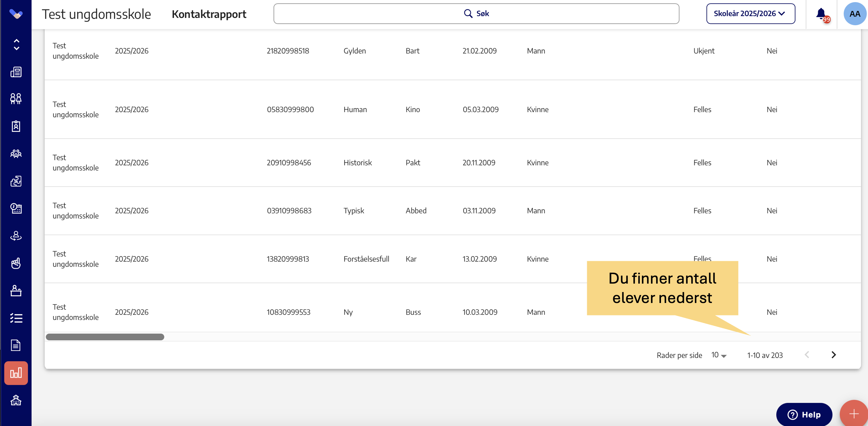868x426 pixels.
Task: Select the ID number 05830999800
Action: tap(290, 110)
